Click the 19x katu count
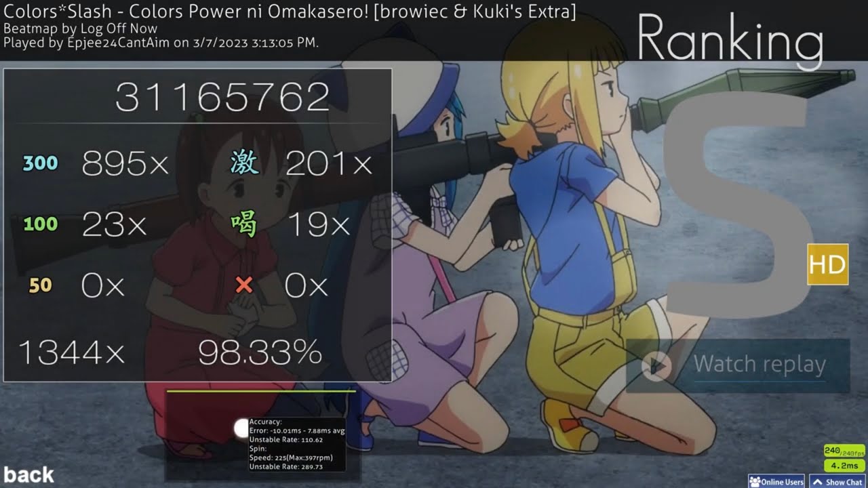Image resolution: width=868 pixels, height=488 pixels. 319,224
